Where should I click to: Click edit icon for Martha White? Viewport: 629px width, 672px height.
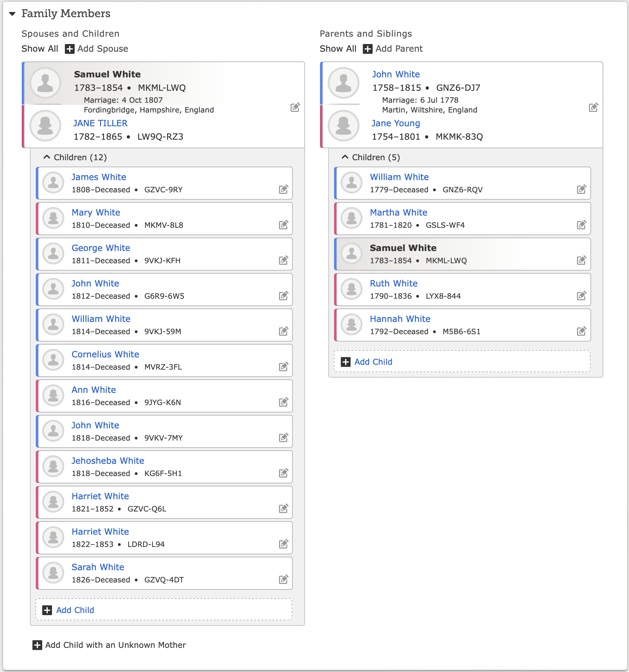coord(581,224)
